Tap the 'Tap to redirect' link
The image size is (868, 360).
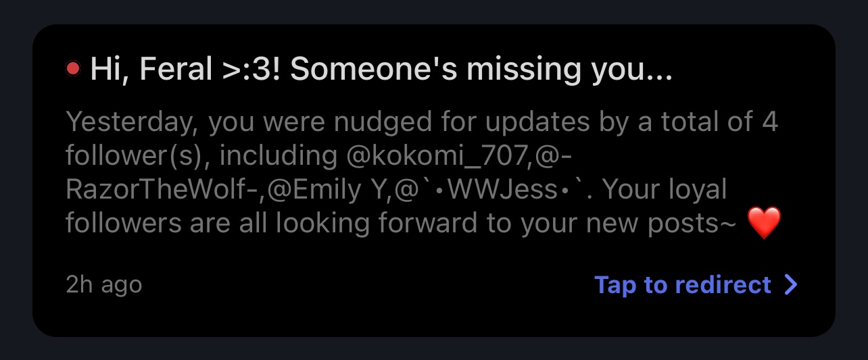coord(683,285)
